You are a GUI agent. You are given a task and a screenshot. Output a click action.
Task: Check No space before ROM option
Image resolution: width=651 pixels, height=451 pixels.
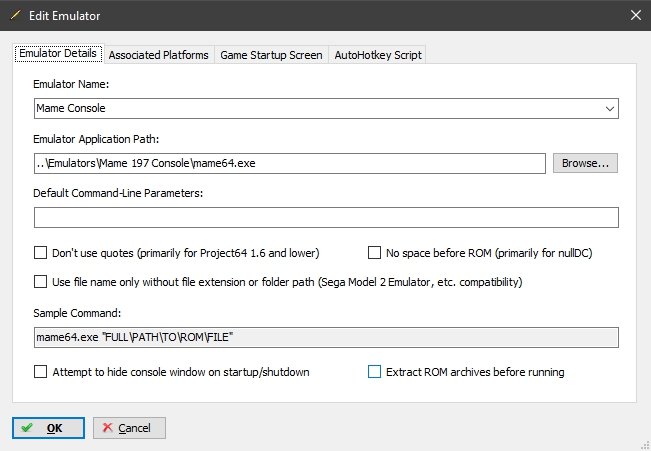374,252
